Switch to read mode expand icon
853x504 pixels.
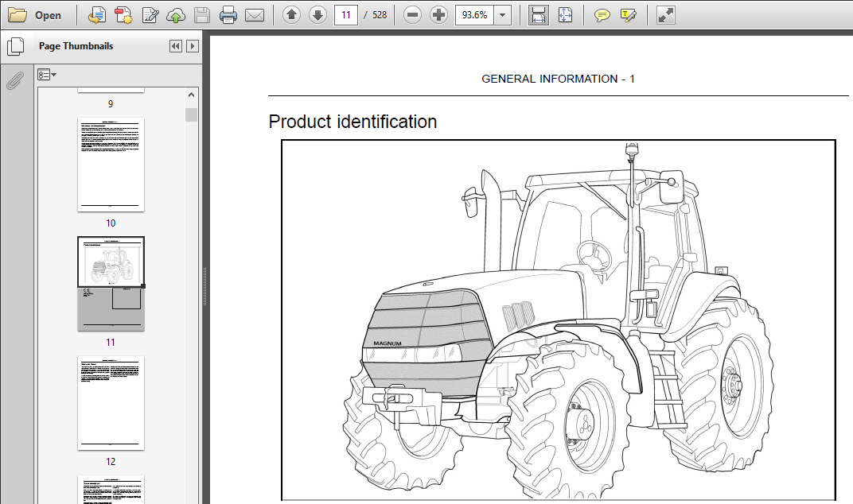665,15
